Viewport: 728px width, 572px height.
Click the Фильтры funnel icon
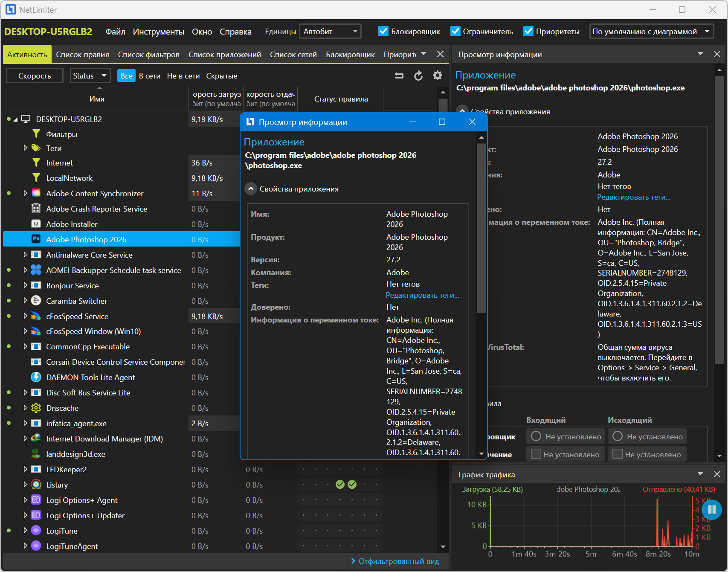36,134
